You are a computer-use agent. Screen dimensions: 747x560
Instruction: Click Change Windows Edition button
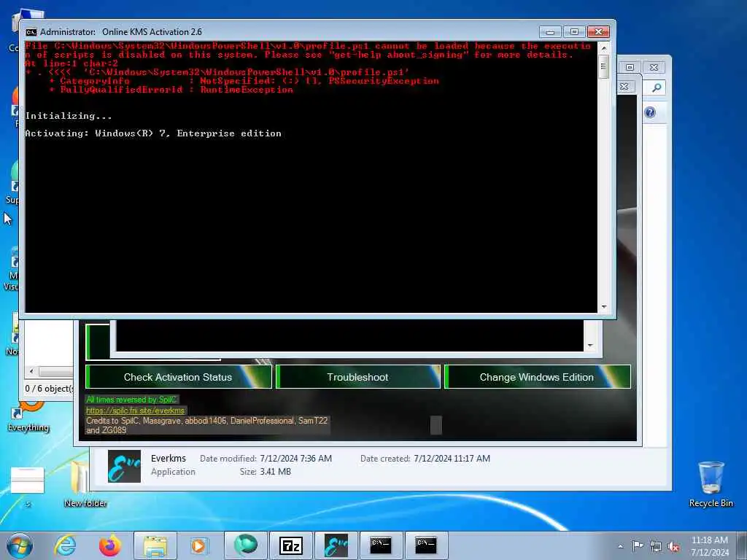coord(537,377)
